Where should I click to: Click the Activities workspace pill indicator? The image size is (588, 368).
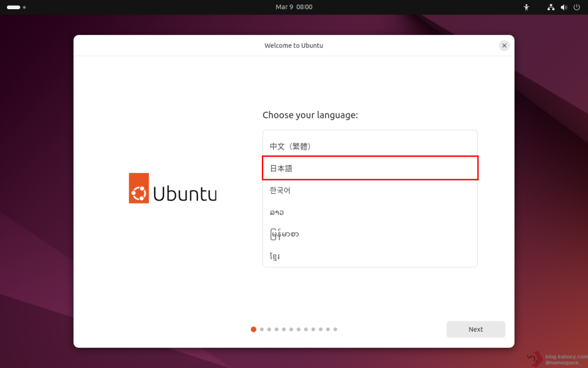pos(13,7)
